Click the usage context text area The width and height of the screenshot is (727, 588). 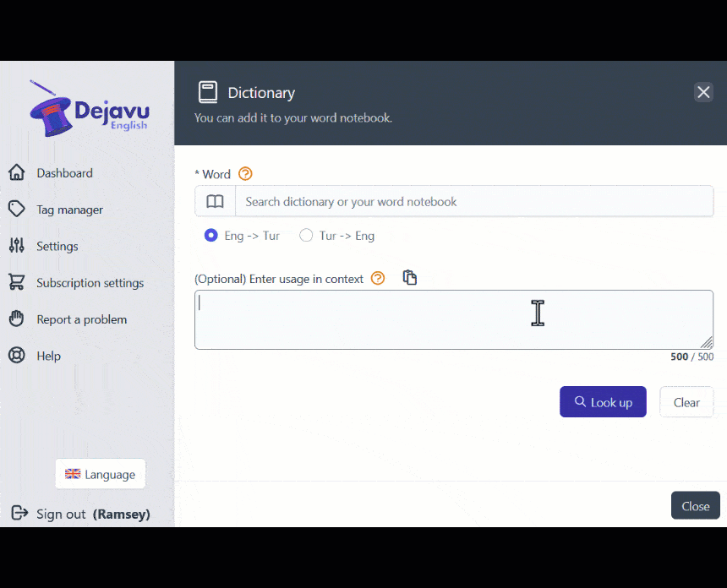[454, 319]
